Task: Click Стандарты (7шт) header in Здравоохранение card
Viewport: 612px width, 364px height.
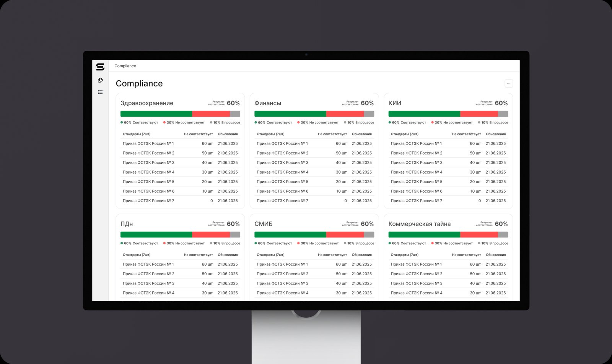Action: coord(137,134)
